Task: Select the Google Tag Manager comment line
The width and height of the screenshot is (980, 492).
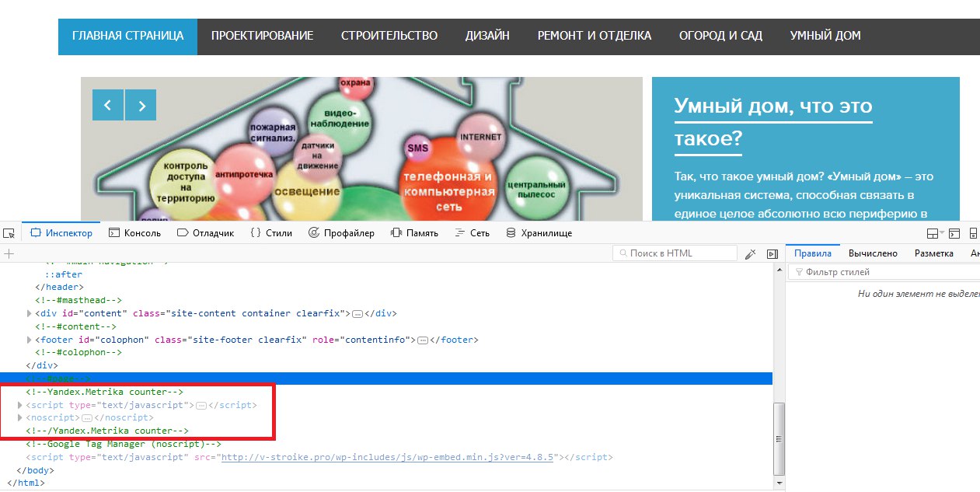Action: 124,444
